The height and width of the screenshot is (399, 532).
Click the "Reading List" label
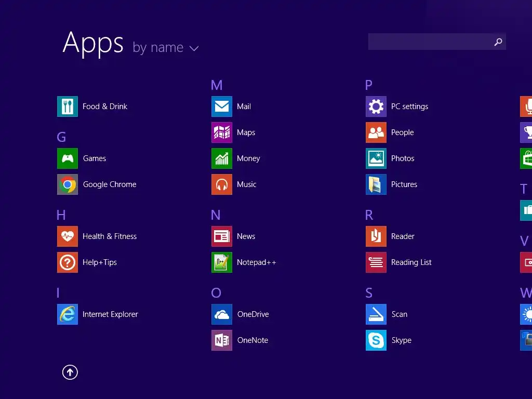pyautogui.click(x=411, y=262)
